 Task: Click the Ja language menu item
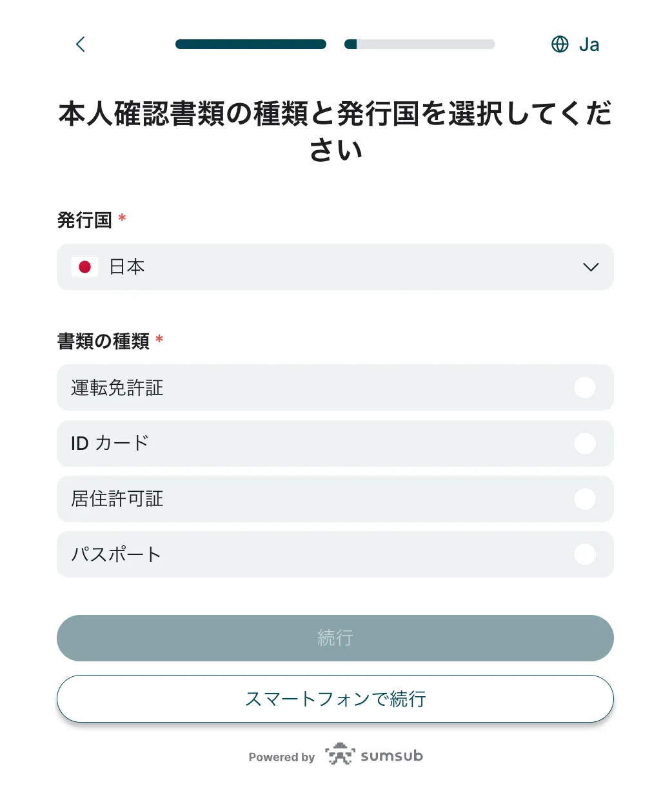point(588,44)
